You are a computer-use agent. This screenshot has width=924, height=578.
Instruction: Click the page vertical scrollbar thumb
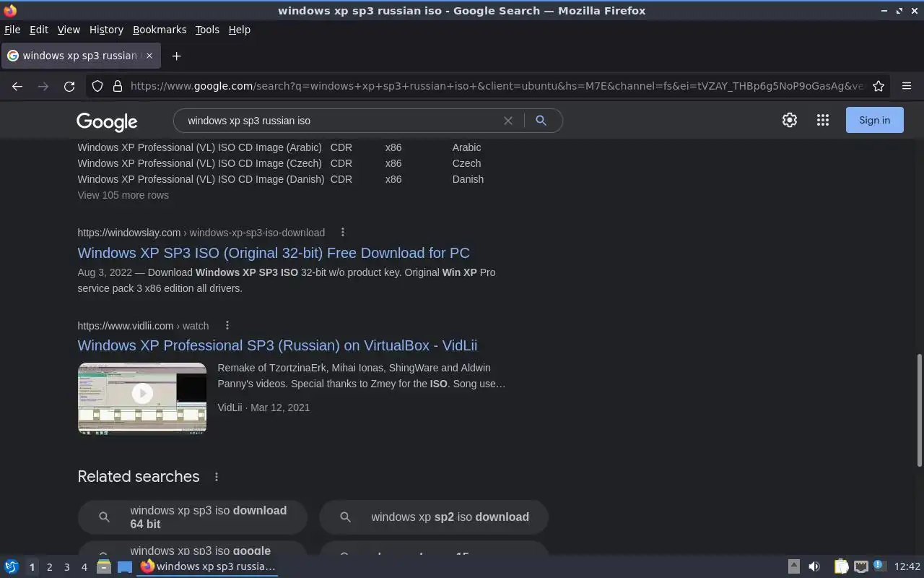coord(920,410)
